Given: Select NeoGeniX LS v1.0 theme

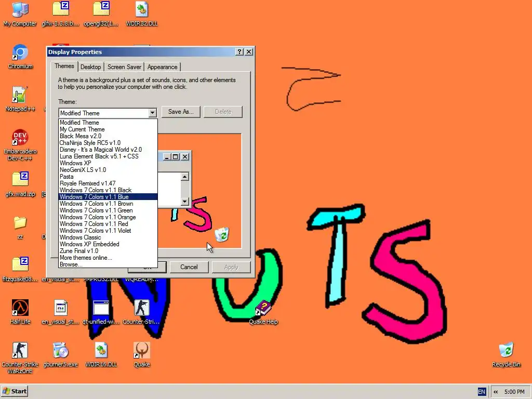Looking at the screenshot, I should [x=108, y=170].
